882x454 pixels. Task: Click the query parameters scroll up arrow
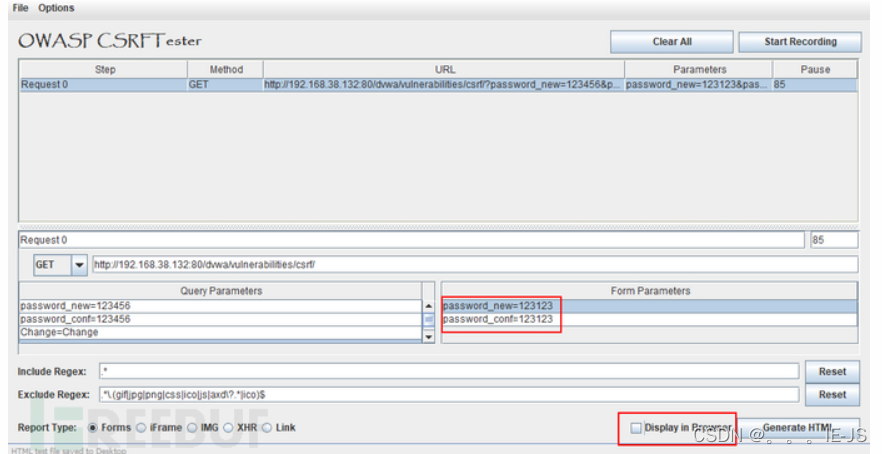tap(429, 306)
